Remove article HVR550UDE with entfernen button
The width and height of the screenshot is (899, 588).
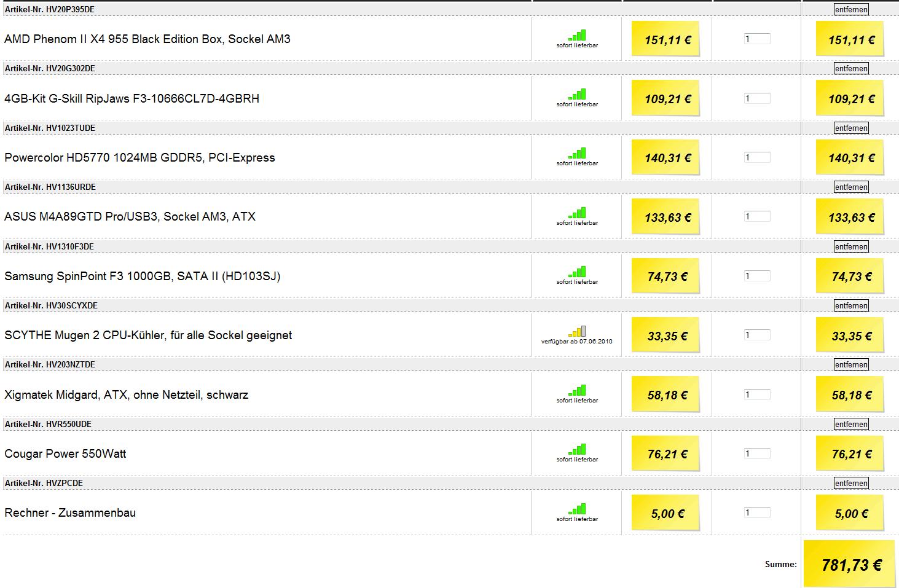(x=851, y=424)
